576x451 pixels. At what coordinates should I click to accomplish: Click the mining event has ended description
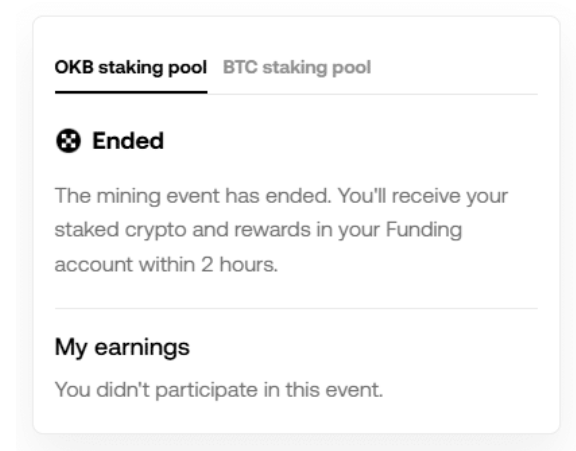point(281,230)
